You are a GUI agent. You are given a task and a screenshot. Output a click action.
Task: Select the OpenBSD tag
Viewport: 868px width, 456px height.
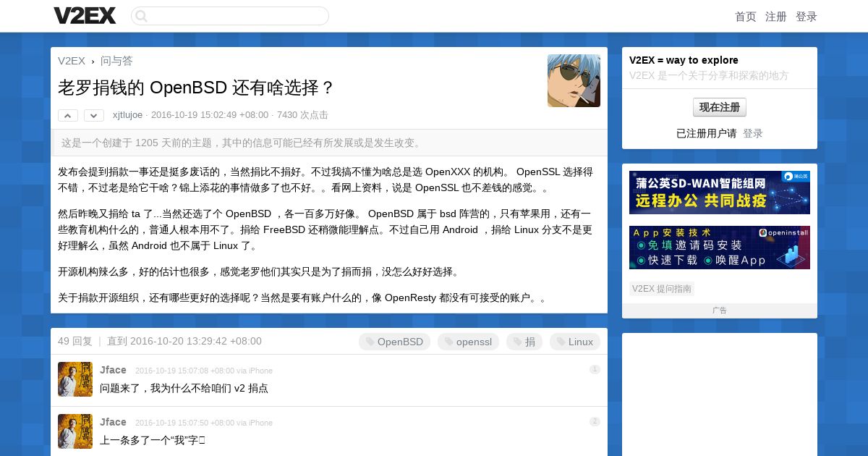[394, 342]
